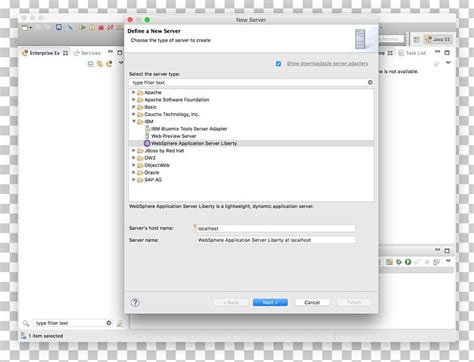The width and height of the screenshot is (474, 362).
Task: Click the red Disconnect toolbar icon
Action: pos(110,27)
